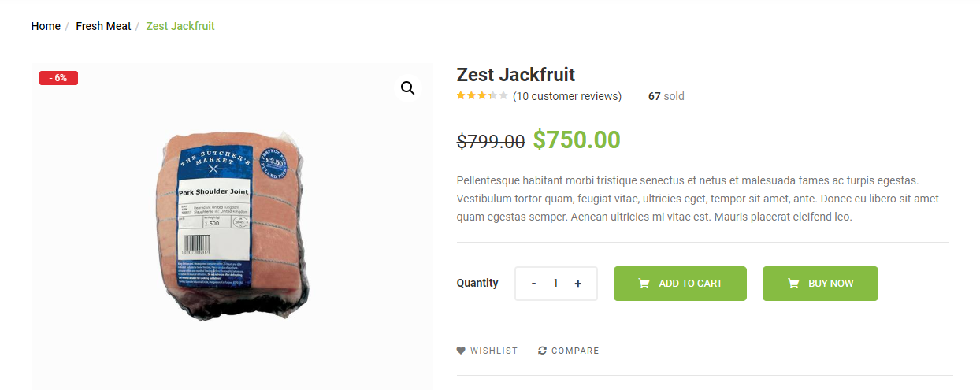
Task: Decrease quantity with the minus button
Action: point(534,284)
